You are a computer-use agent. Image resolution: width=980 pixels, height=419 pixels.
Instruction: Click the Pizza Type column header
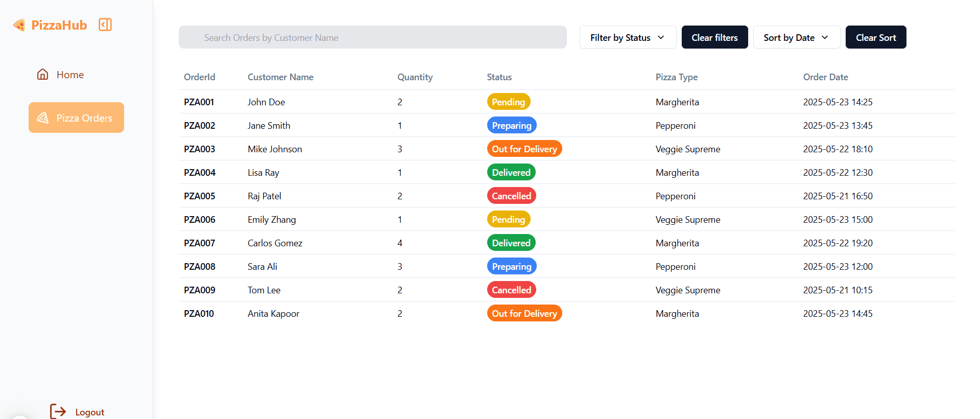(677, 77)
